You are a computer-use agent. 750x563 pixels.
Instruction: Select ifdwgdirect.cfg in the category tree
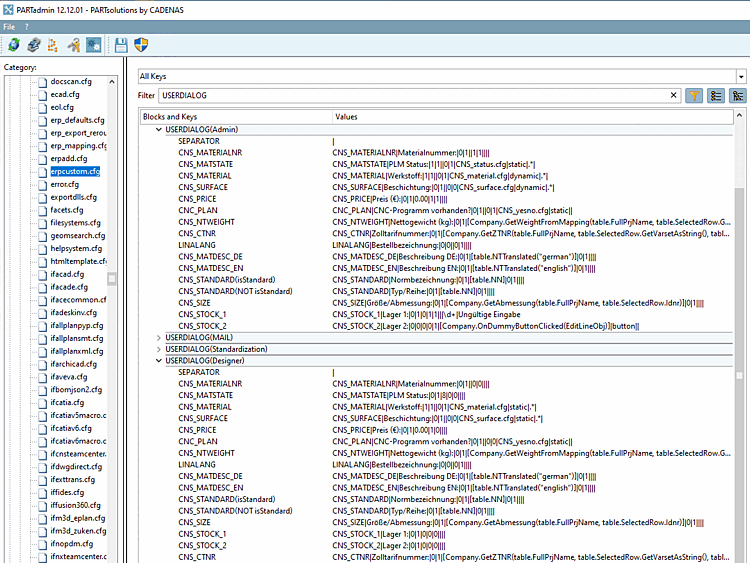[x=76, y=466]
